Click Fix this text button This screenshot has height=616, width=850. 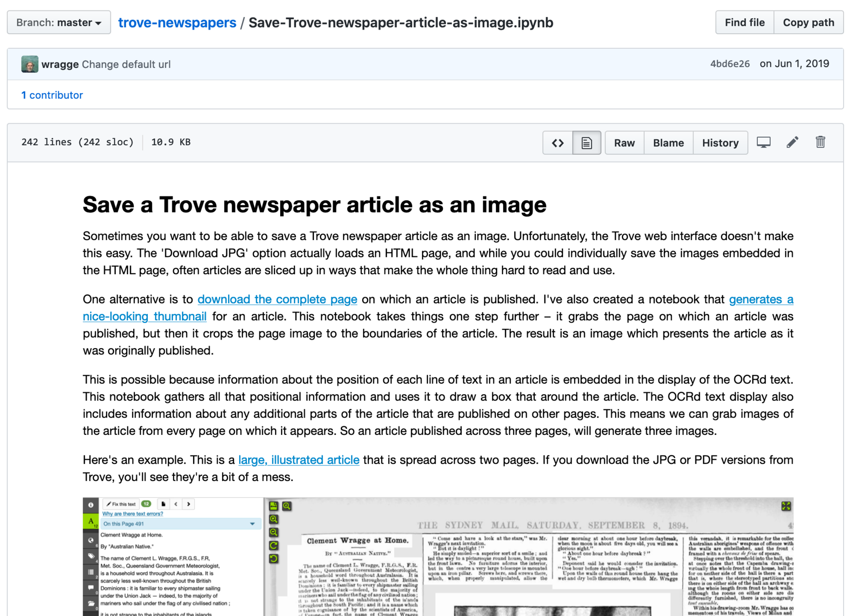[x=121, y=504]
